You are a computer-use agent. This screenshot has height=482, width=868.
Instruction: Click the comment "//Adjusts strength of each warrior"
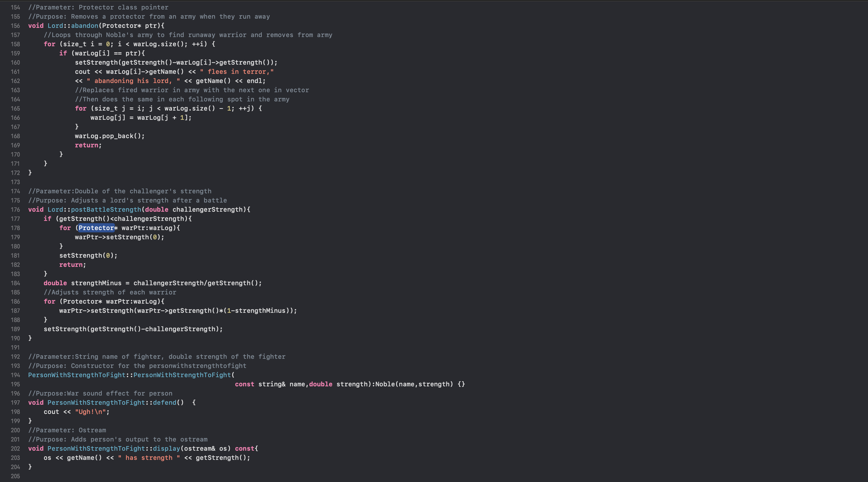(x=110, y=292)
